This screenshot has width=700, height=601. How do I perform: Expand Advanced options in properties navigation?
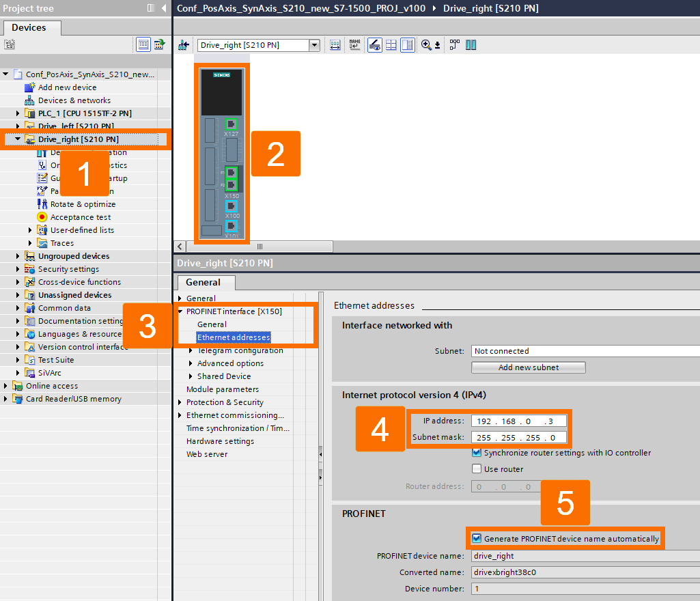tap(191, 363)
